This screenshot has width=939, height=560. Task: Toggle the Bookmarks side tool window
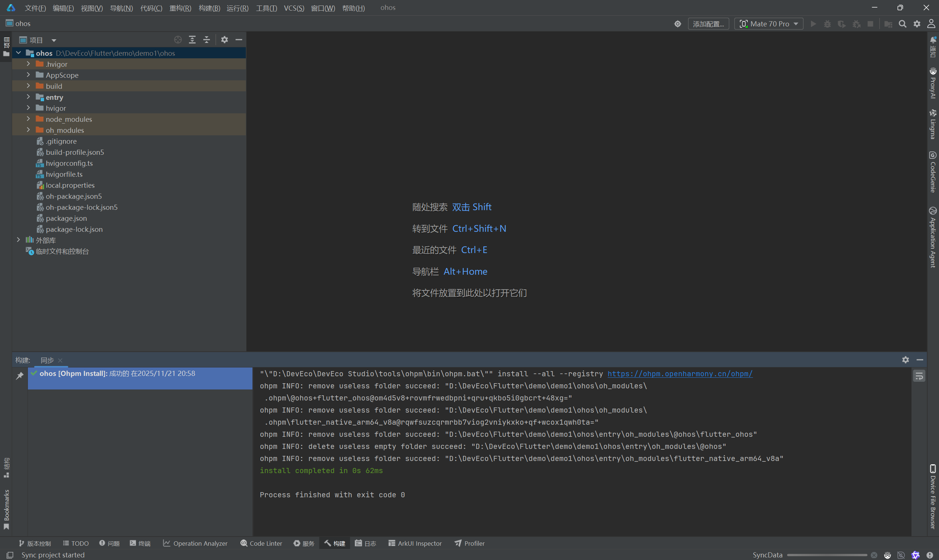point(6,510)
